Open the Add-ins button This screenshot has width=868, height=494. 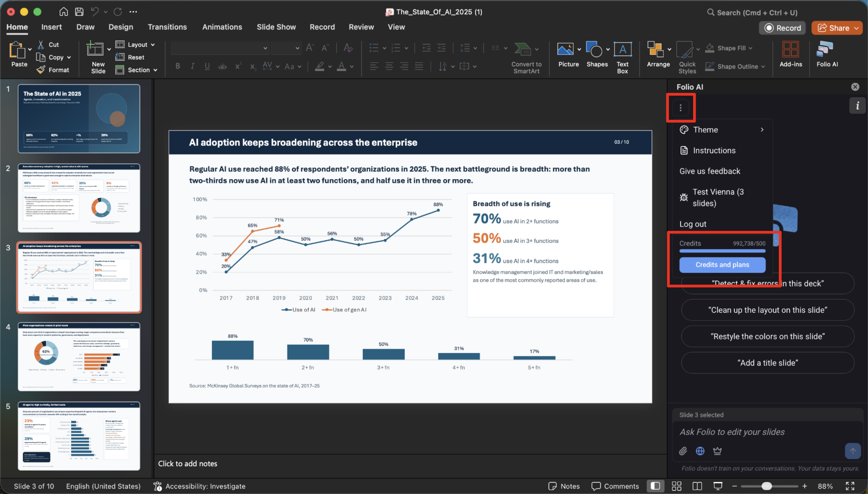pyautogui.click(x=790, y=55)
